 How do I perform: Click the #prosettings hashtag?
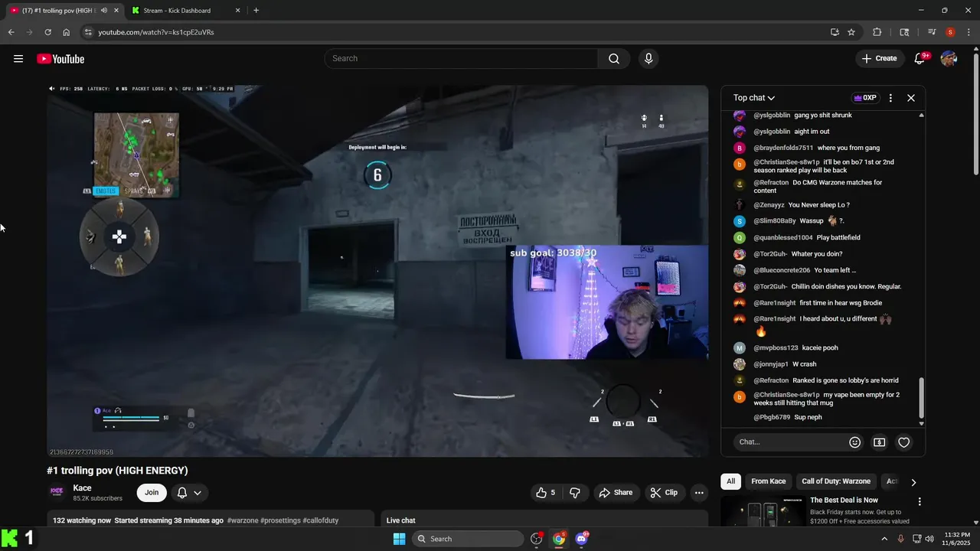click(x=280, y=520)
